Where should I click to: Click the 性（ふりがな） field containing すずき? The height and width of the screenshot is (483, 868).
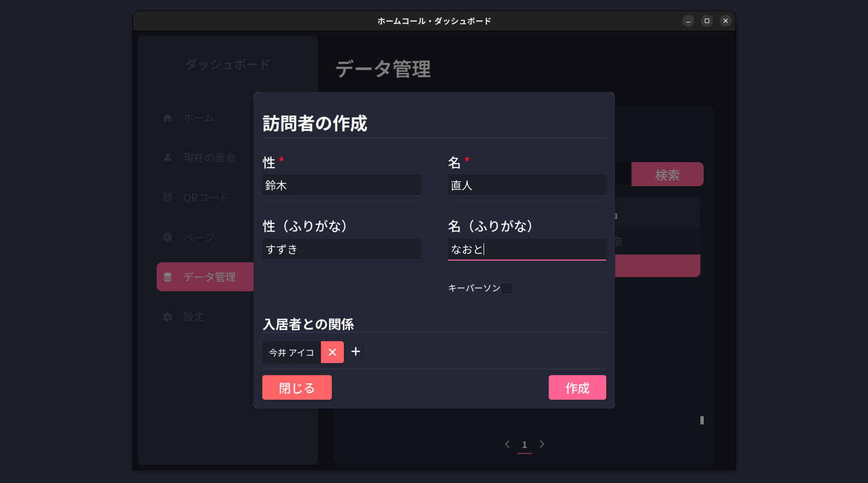341,250
